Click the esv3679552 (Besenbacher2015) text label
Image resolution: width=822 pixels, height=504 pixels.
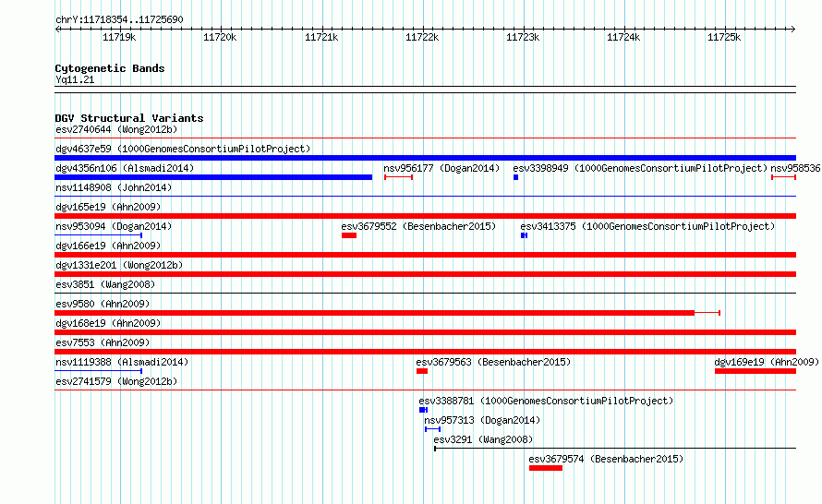[x=418, y=226]
